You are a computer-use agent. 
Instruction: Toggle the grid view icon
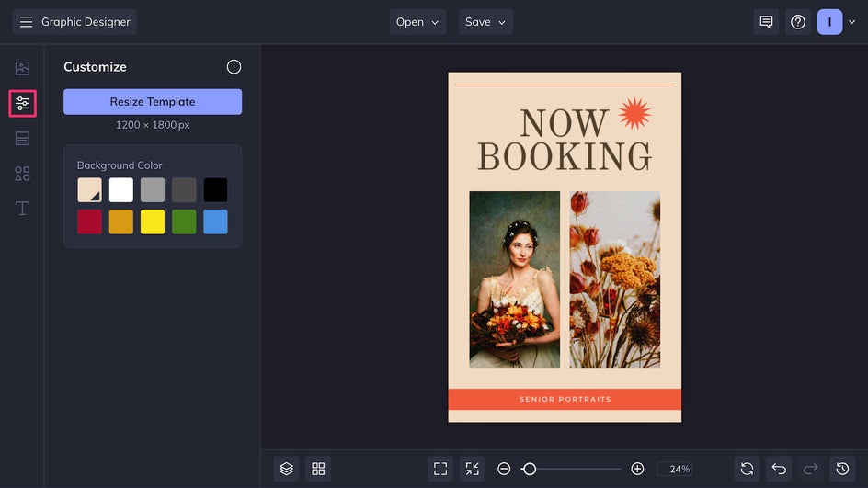click(318, 469)
